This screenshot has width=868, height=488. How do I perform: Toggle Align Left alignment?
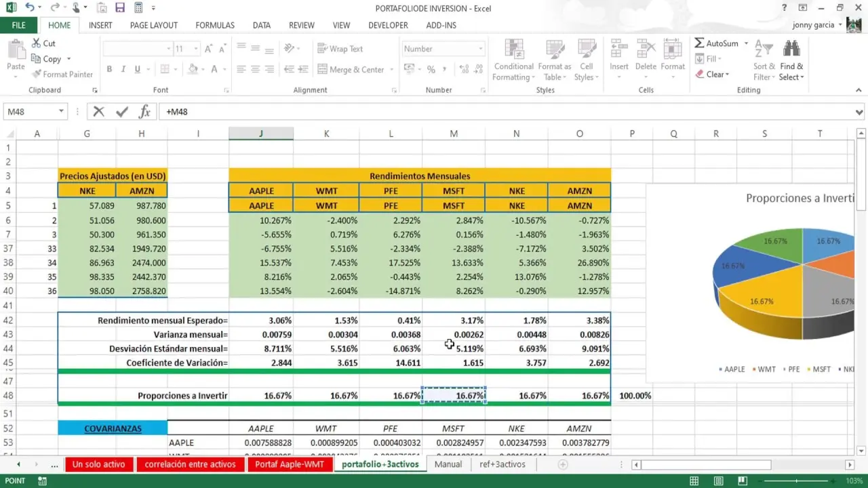point(241,69)
